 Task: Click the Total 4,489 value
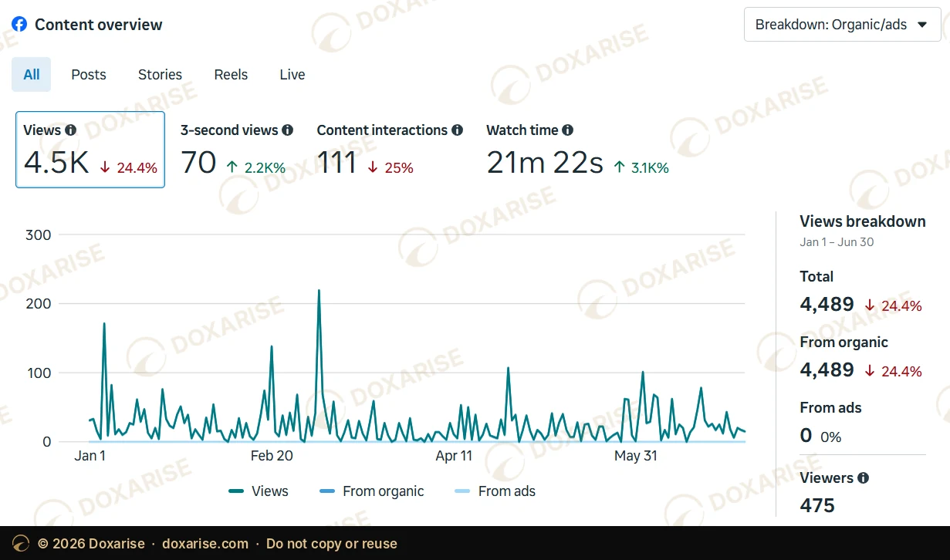[827, 304]
